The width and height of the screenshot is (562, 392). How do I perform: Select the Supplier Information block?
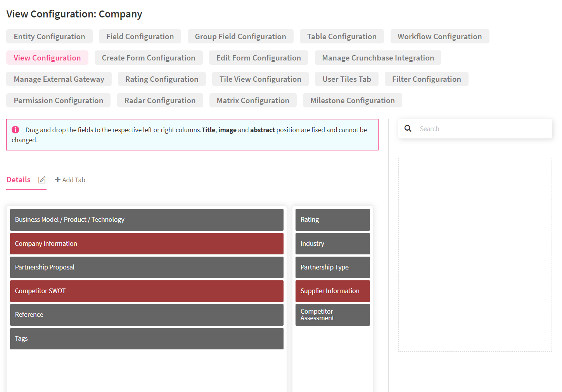tap(332, 291)
